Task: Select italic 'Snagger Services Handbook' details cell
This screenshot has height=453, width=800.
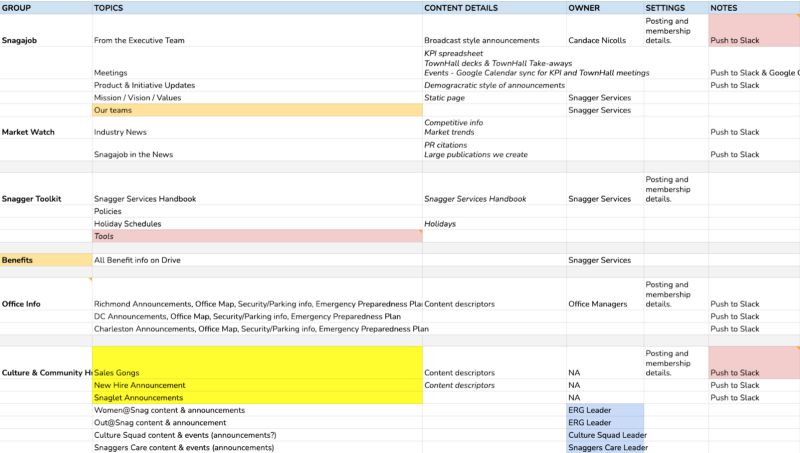Action: 494,189
